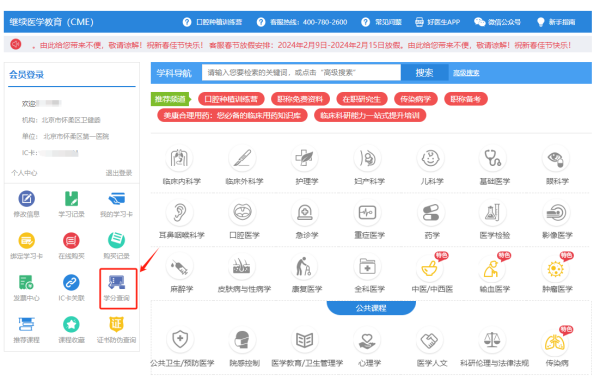600x381 pixels.
Task: Open the 职称免费资料 red tag
Action: (x=300, y=99)
